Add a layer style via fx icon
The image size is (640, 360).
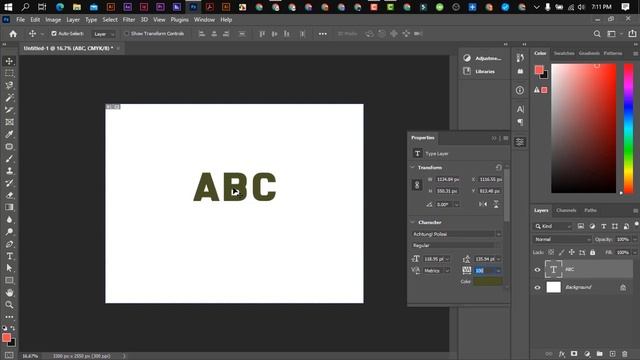[562, 354]
